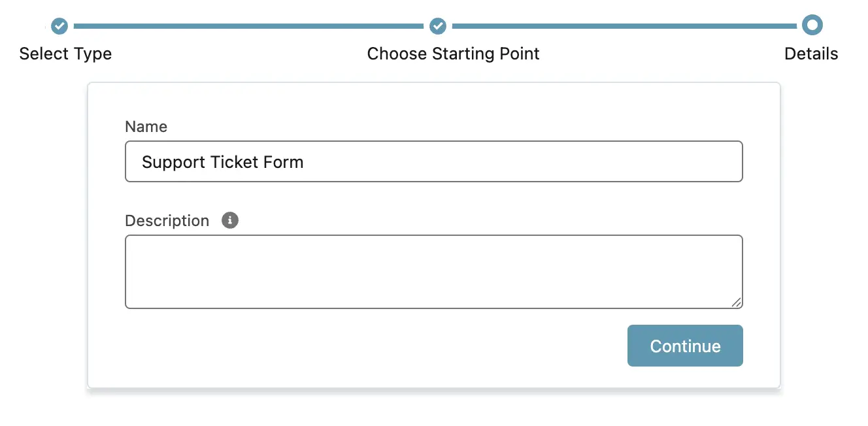Screen dimensions: 868x426
Task: Click blank right end of the Name field
Action: [x=523, y=161]
